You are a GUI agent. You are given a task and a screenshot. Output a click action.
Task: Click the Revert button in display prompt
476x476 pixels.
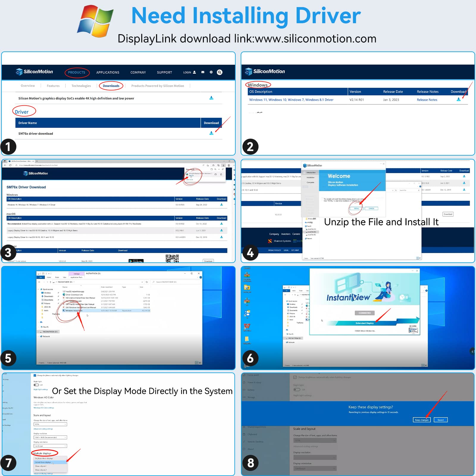(x=441, y=420)
